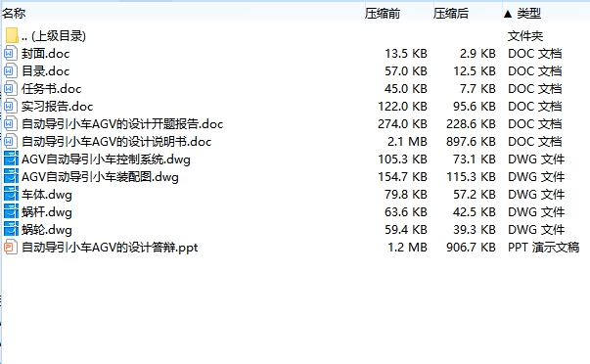The width and height of the screenshot is (590, 364).
Task: Select the 蜗轮.dwg file icon
Action: (x=11, y=230)
